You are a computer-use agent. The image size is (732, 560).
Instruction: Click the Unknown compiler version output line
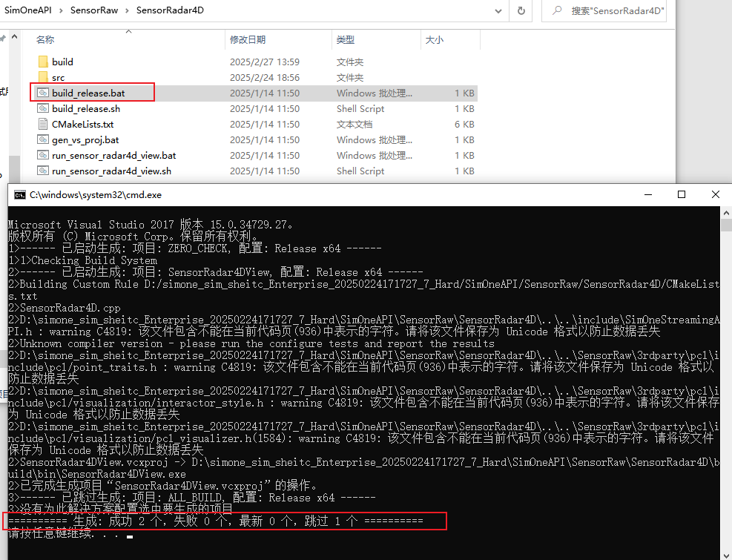point(251,343)
